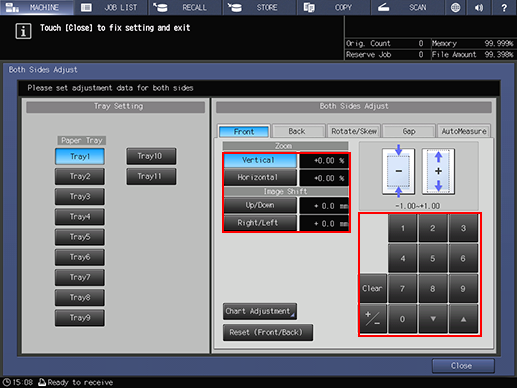The image size is (517, 388).
Task: Open help with the question mark icon
Action: coord(504,7)
